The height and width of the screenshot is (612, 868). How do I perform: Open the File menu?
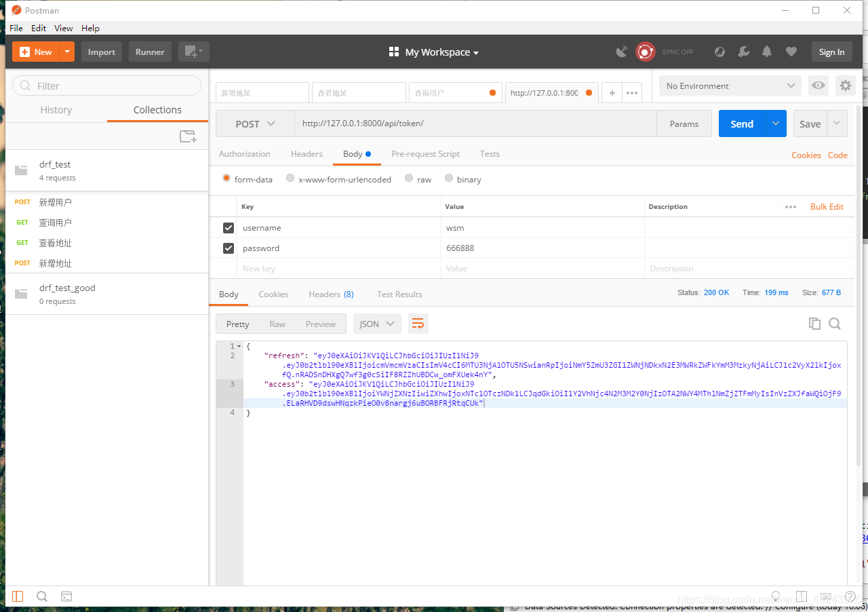(x=16, y=28)
